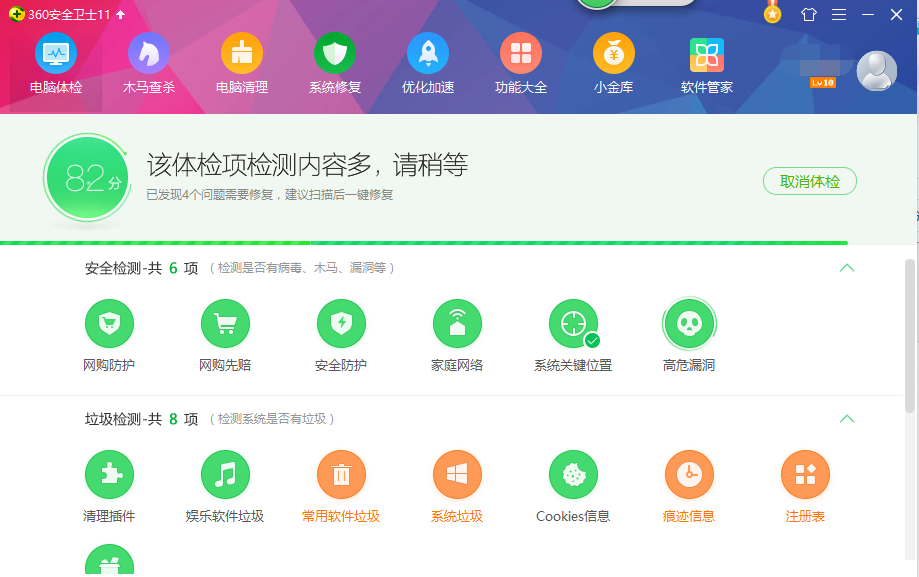Minimize the 360 window
Viewport: 919px width, 577px height.
[868, 15]
